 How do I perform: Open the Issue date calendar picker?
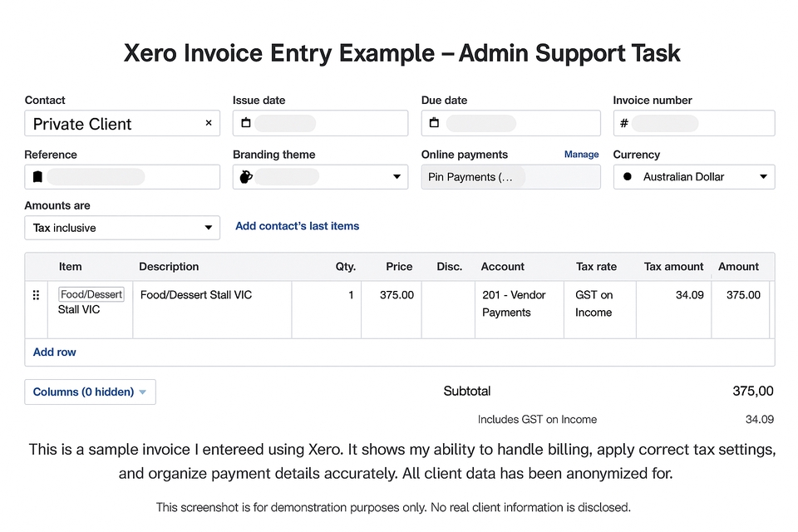click(x=245, y=123)
